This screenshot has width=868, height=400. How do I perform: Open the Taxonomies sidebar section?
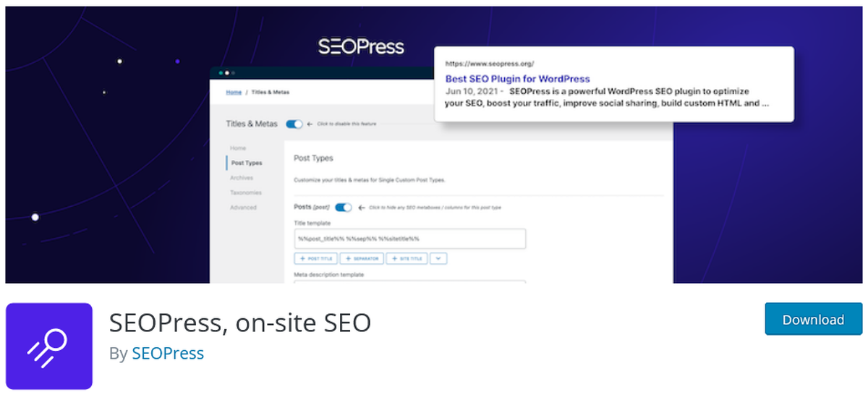(x=246, y=192)
